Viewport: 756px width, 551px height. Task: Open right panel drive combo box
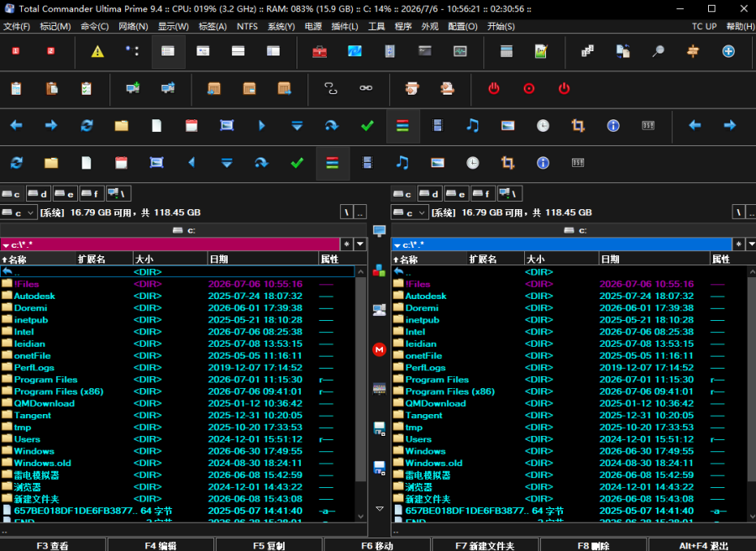[410, 213]
